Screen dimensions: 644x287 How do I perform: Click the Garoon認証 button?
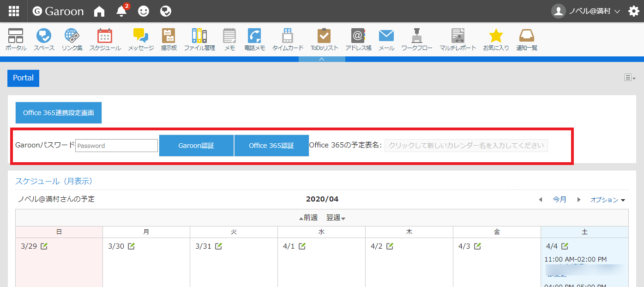tap(196, 146)
